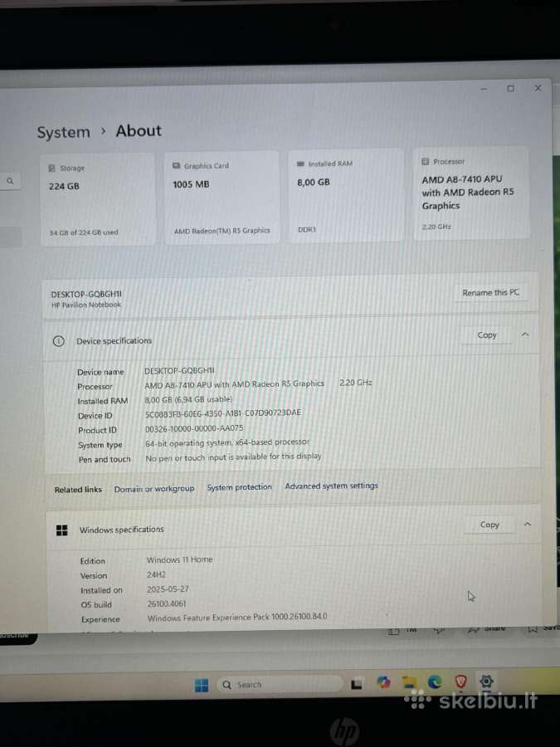Click the Device specifications info icon
Viewport: 560px width, 747px height.
coord(59,341)
